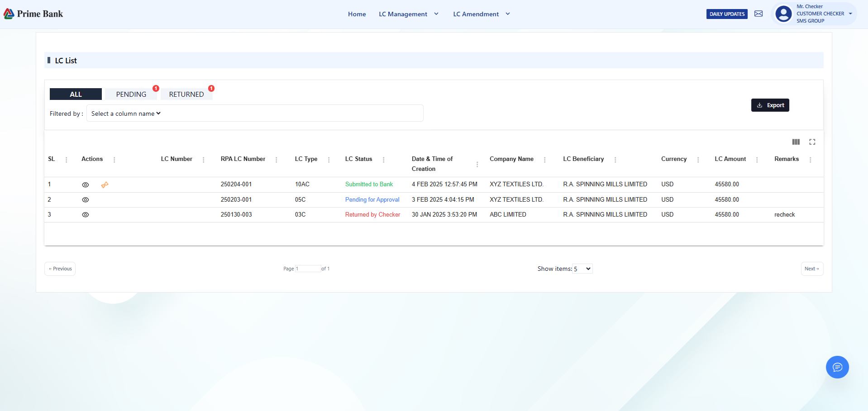
Task: Click the DAILY UPDATES button
Action: click(x=727, y=14)
